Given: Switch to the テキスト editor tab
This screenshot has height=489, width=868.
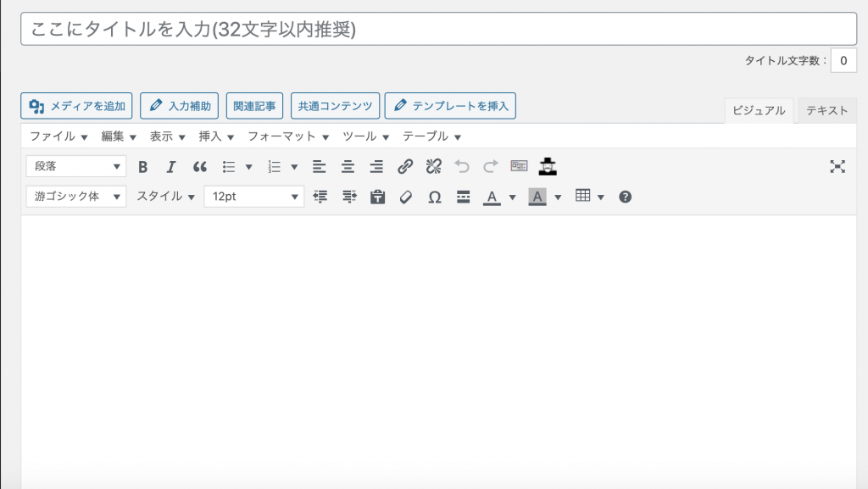Looking at the screenshot, I should click(826, 111).
